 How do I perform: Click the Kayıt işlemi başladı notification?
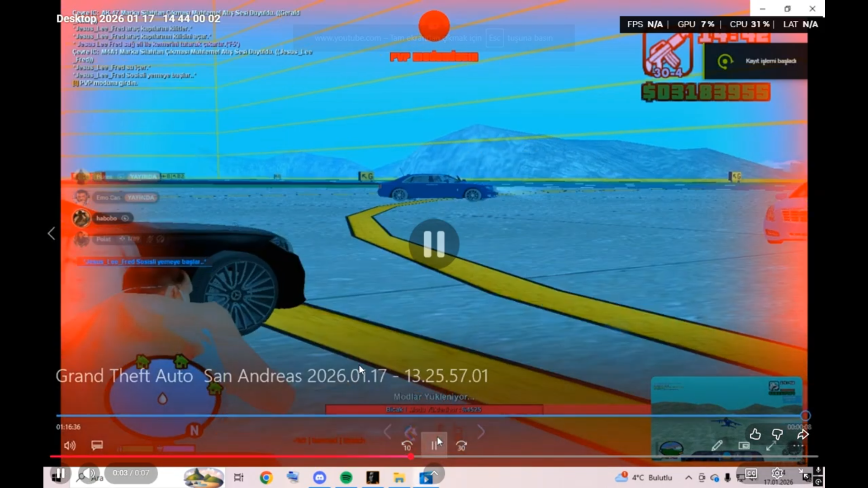click(756, 61)
